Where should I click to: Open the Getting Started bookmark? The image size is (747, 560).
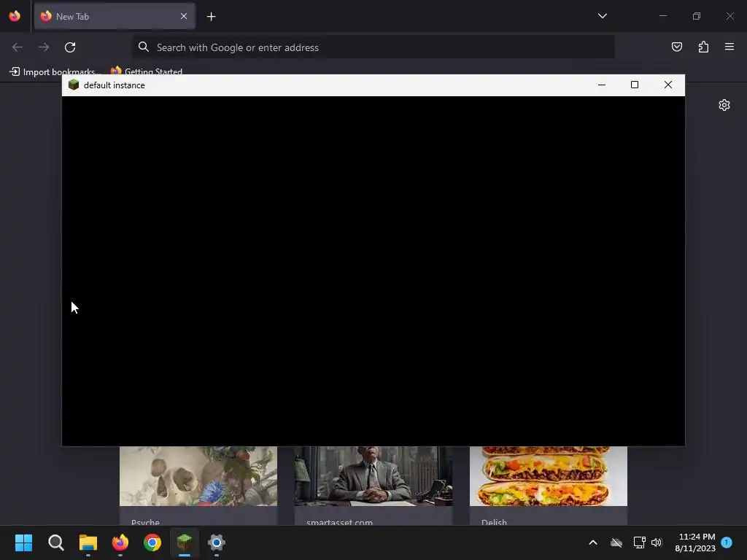tap(147, 72)
